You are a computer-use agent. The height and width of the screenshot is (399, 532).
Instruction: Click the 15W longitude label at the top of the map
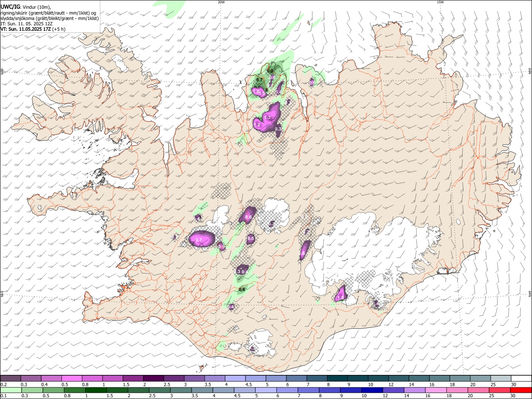click(x=440, y=2)
